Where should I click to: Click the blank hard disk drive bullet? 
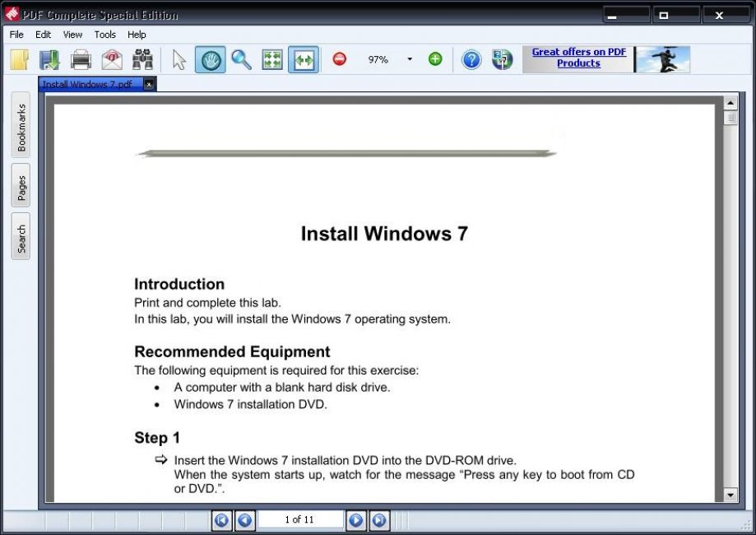pyautogui.click(x=282, y=388)
